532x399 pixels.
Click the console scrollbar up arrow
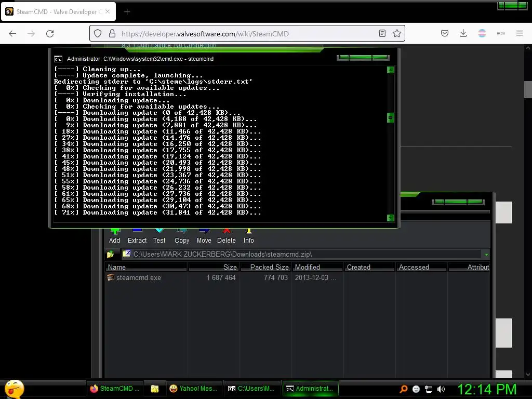(x=391, y=70)
